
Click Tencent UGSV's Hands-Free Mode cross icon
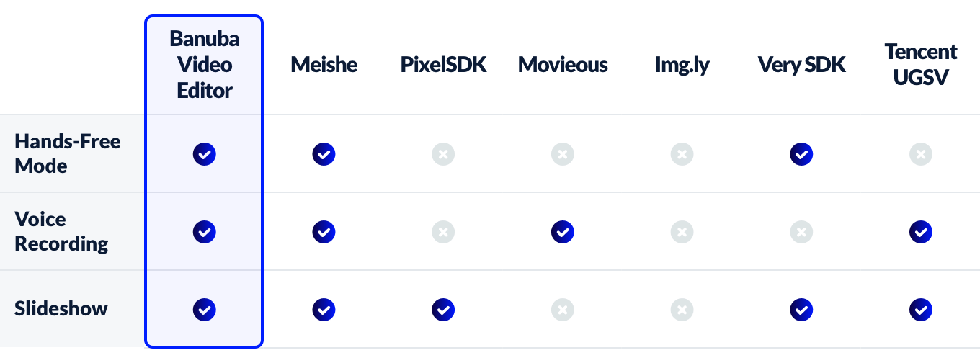(921, 153)
